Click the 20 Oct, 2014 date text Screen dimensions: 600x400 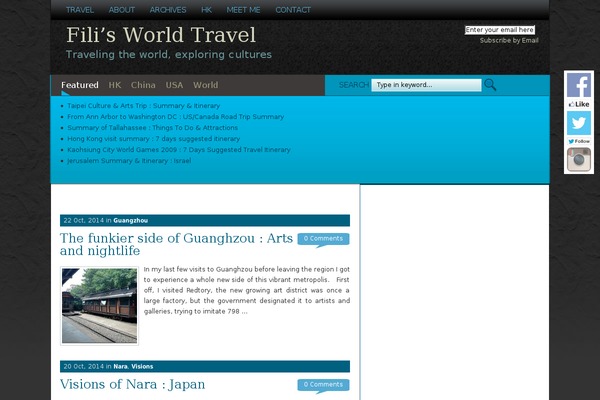(83, 367)
